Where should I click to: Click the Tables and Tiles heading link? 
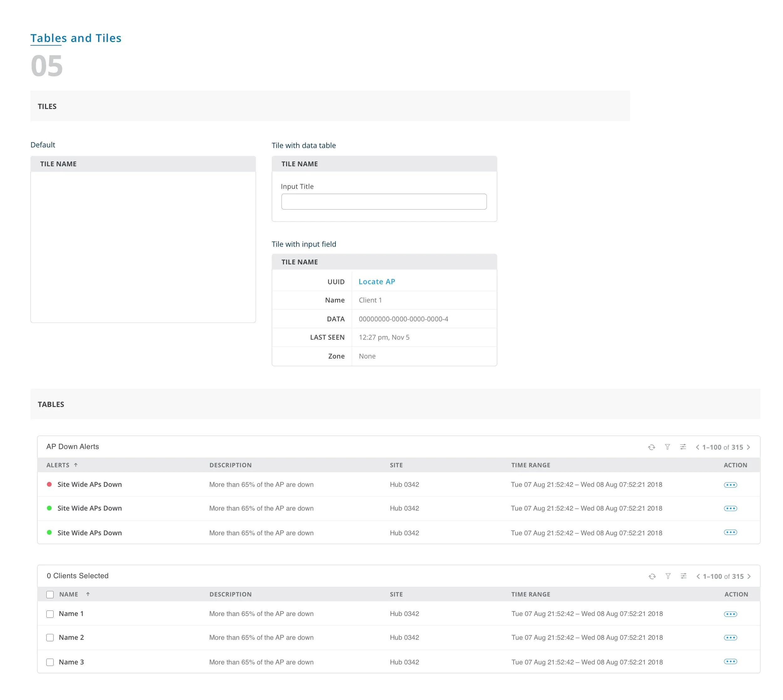click(x=76, y=38)
